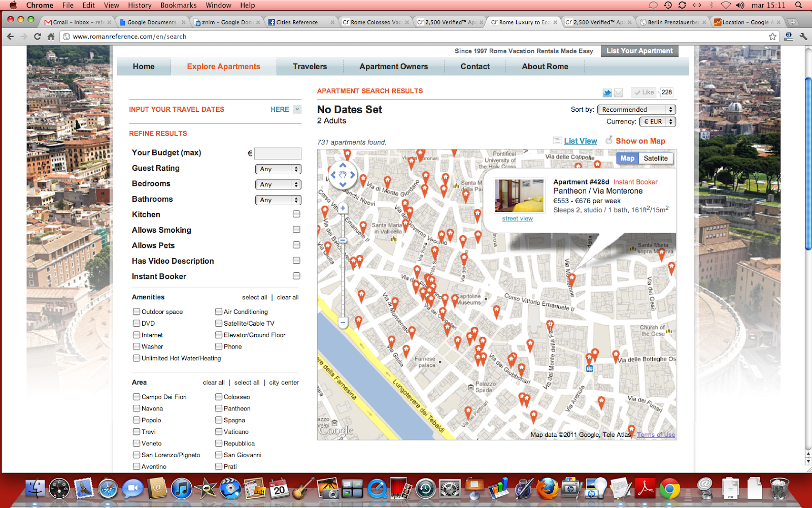Enable the Allows Pets filter checkbox

tap(296, 245)
